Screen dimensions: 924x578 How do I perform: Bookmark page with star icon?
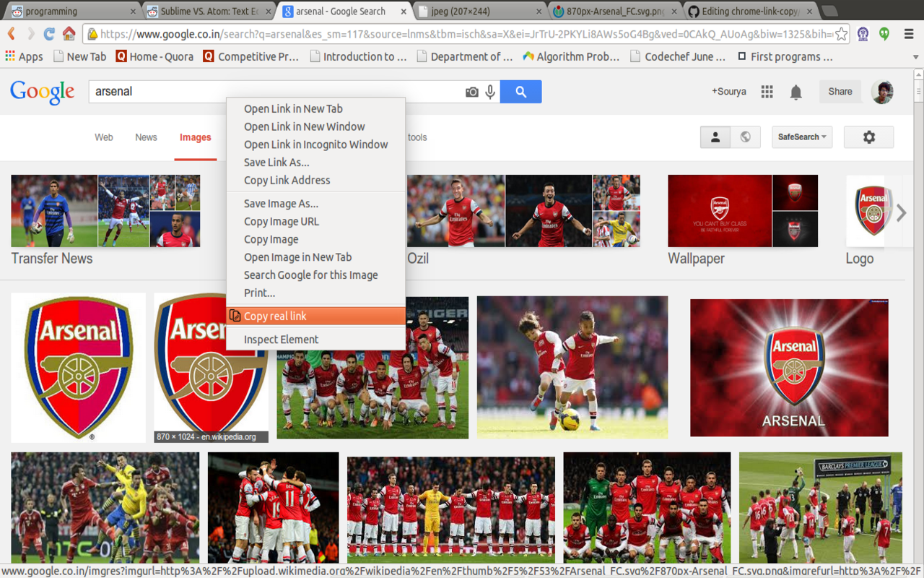(x=841, y=34)
